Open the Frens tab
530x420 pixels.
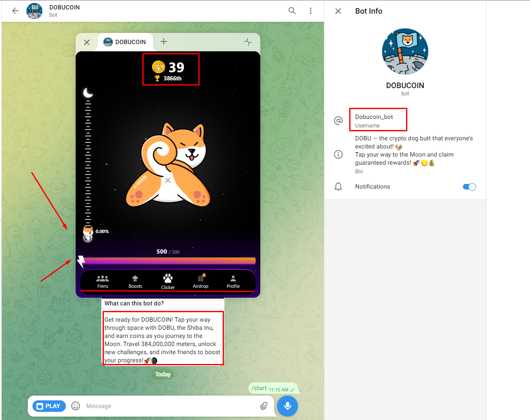pos(103,281)
